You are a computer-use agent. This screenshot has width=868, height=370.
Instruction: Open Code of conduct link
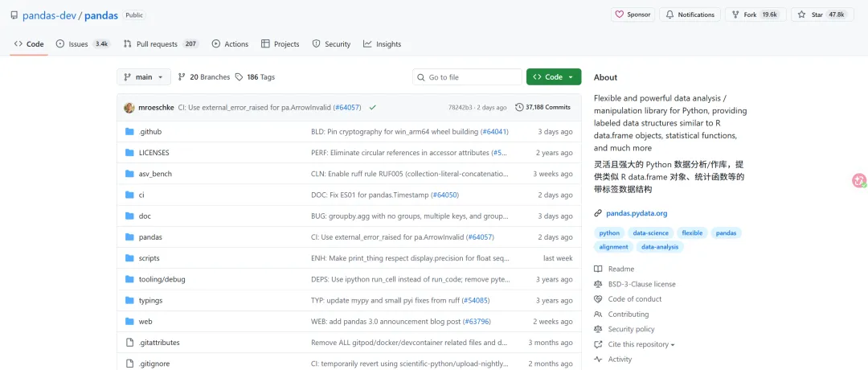pyautogui.click(x=634, y=299)
